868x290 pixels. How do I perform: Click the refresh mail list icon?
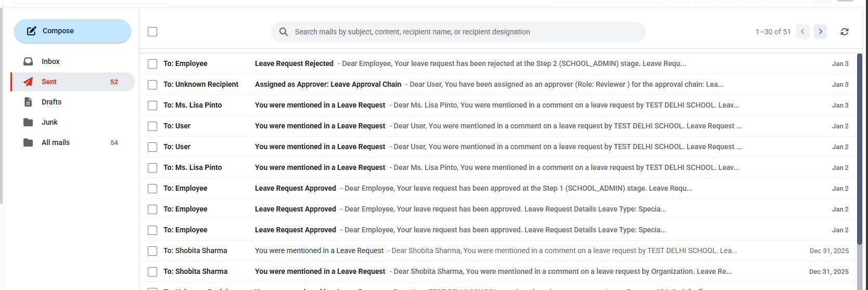(x=845, y=32)
